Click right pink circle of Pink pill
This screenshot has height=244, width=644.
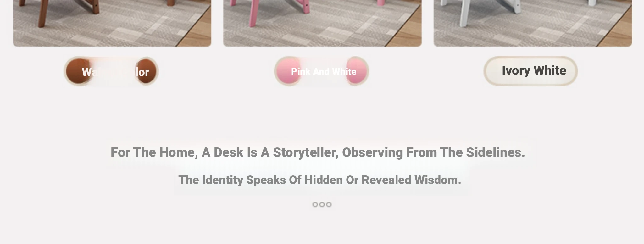click(356, 71)
